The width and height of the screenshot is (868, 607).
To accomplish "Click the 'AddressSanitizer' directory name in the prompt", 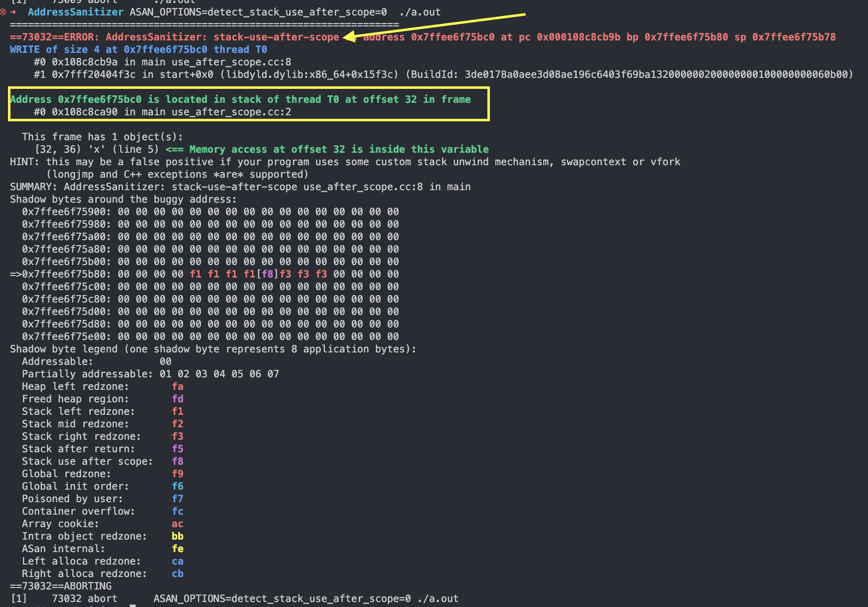I will [x=76, y=12].
